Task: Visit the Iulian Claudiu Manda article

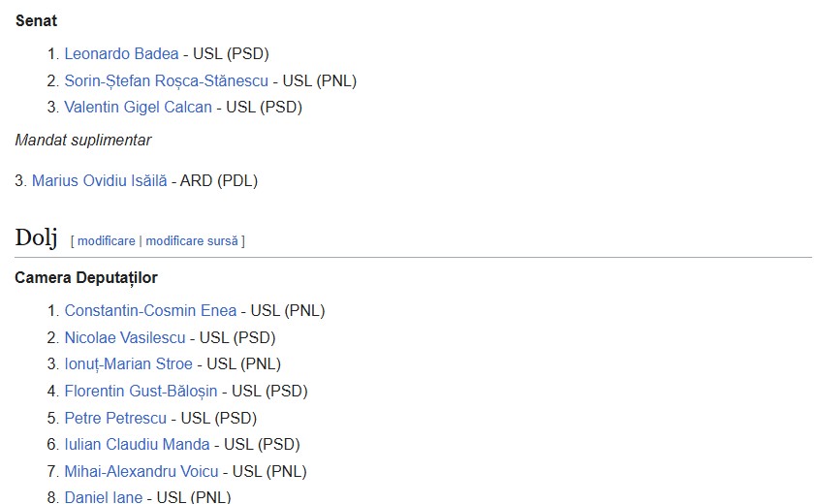Action: click(x=137, y=445)
